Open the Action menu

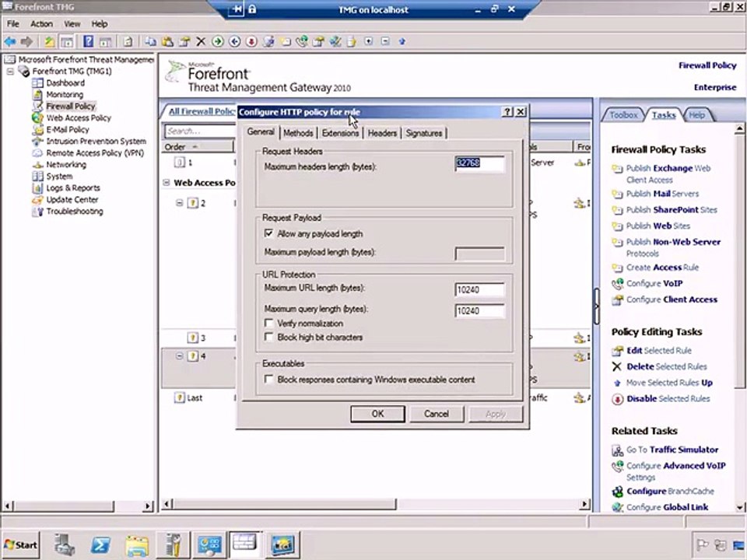pos(41,24)
